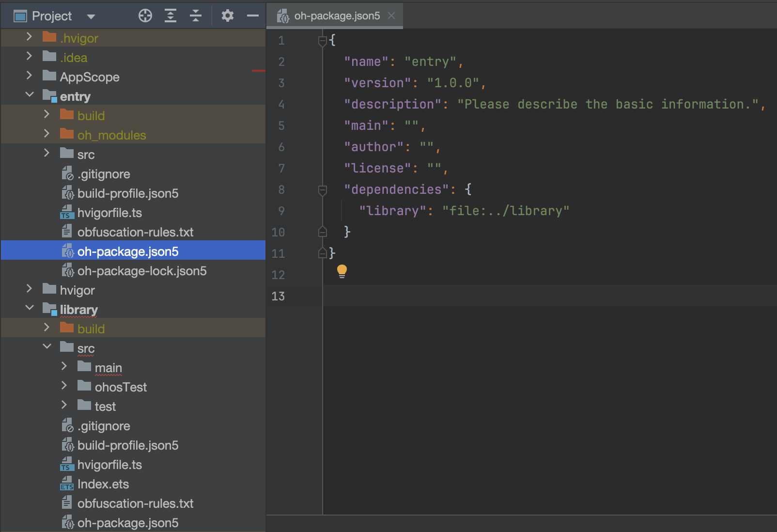Open the Project view mode dropdown

tap(92, 16)
